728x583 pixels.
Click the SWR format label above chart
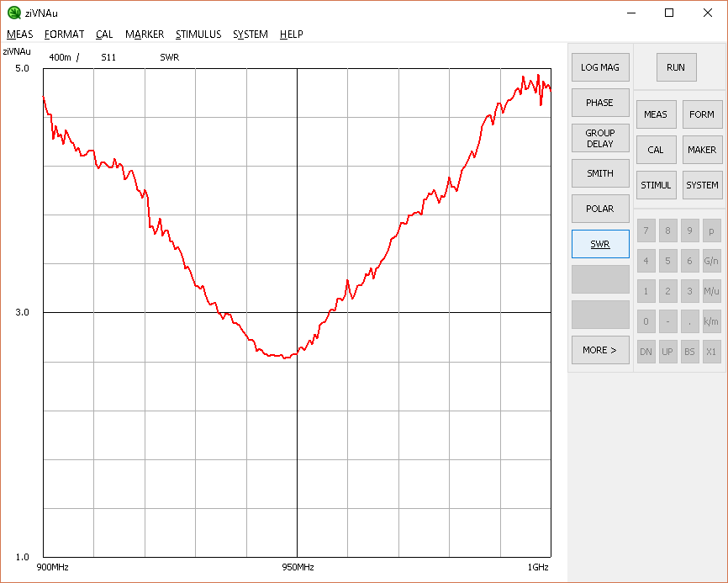tap(170, 57)
